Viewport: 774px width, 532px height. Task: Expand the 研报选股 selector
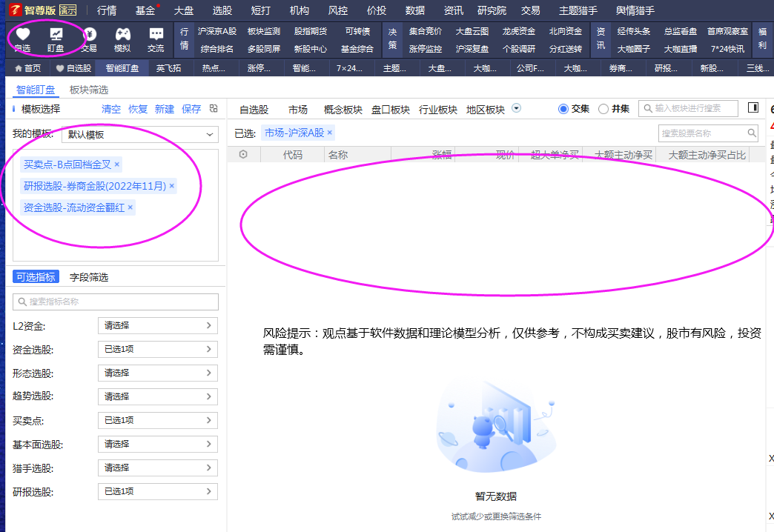[158, 491]
